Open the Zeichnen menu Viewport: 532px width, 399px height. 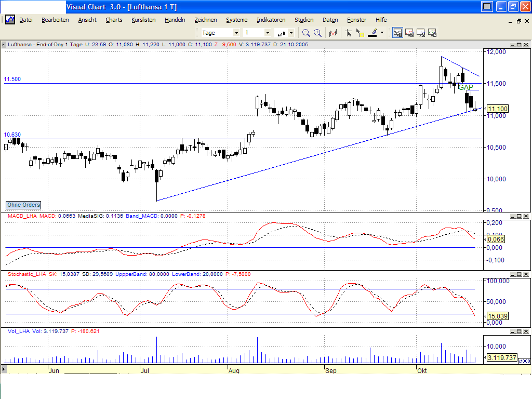pos(206,20)
